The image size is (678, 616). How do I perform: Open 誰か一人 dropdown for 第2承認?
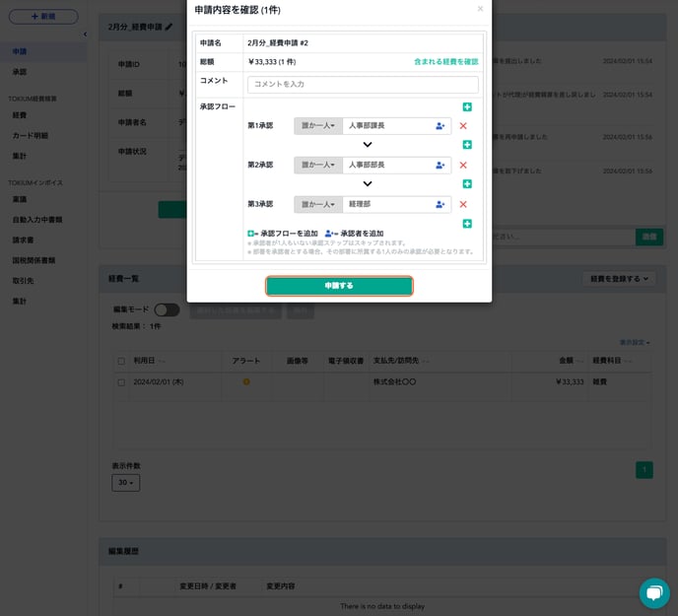tap(318, 165)
